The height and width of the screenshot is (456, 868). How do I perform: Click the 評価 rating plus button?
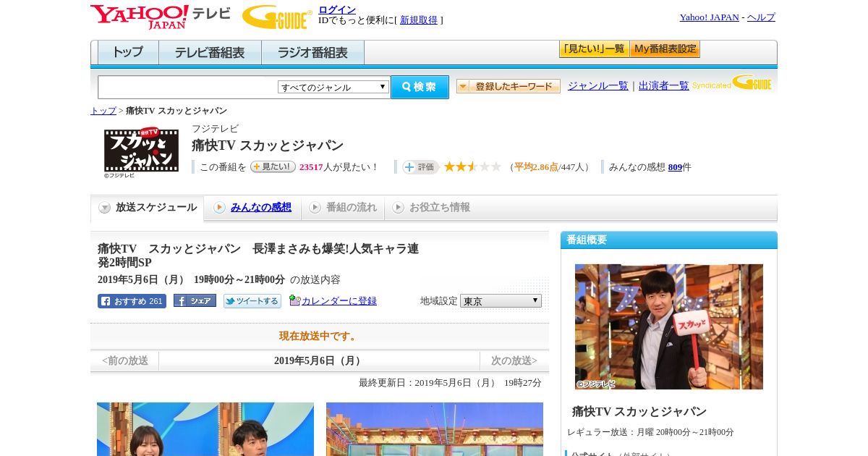[421, 167]
